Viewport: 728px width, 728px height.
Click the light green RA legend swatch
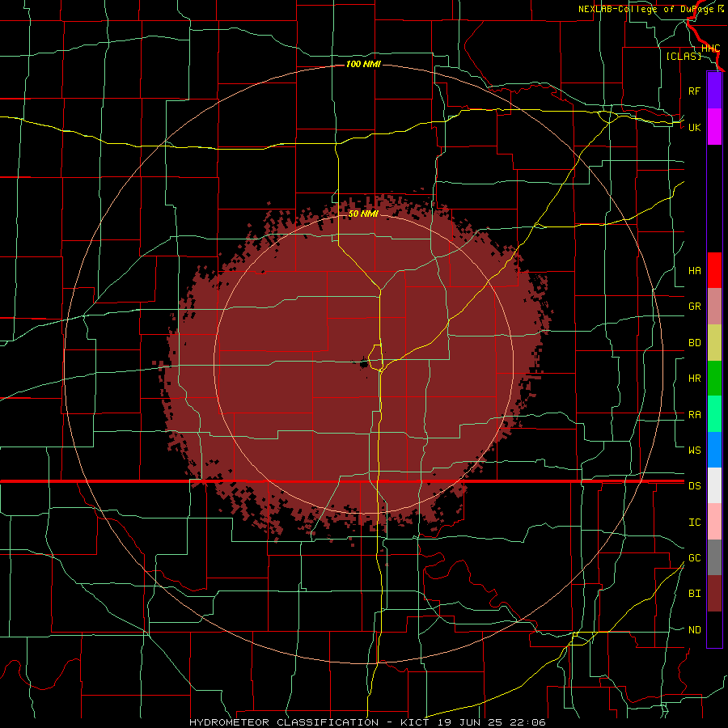(714, 414)
